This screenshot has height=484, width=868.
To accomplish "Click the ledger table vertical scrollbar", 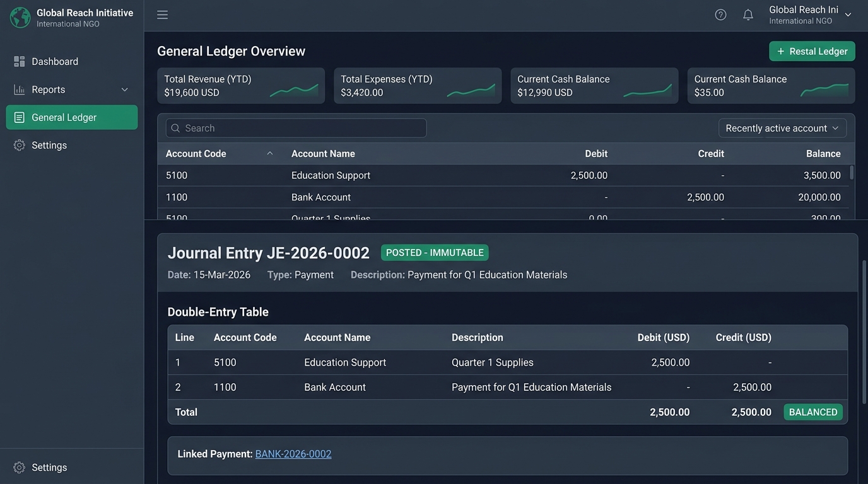I will (852, 173).
